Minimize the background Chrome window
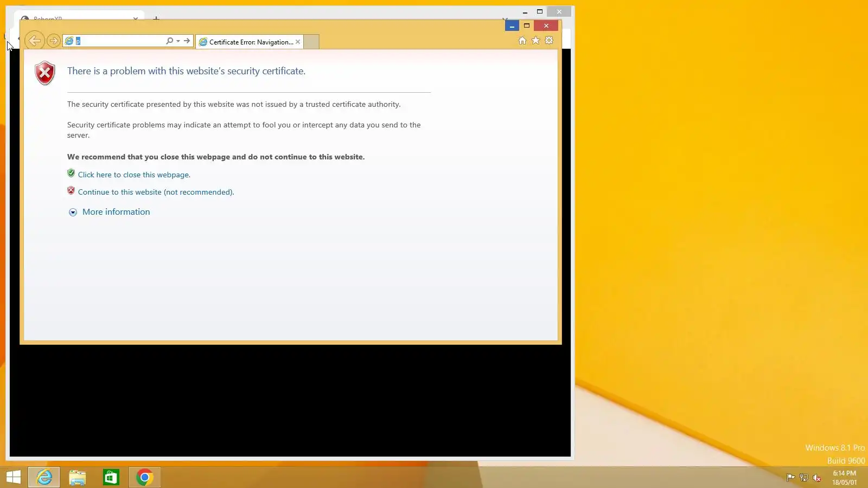This screenshot has height=488, width=868. point(525,11)
